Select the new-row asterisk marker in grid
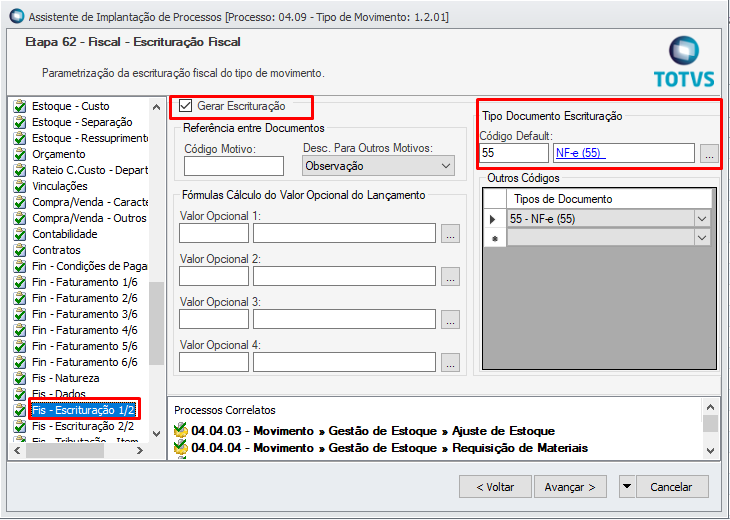The image size is (730, 520). coord(494,238)
